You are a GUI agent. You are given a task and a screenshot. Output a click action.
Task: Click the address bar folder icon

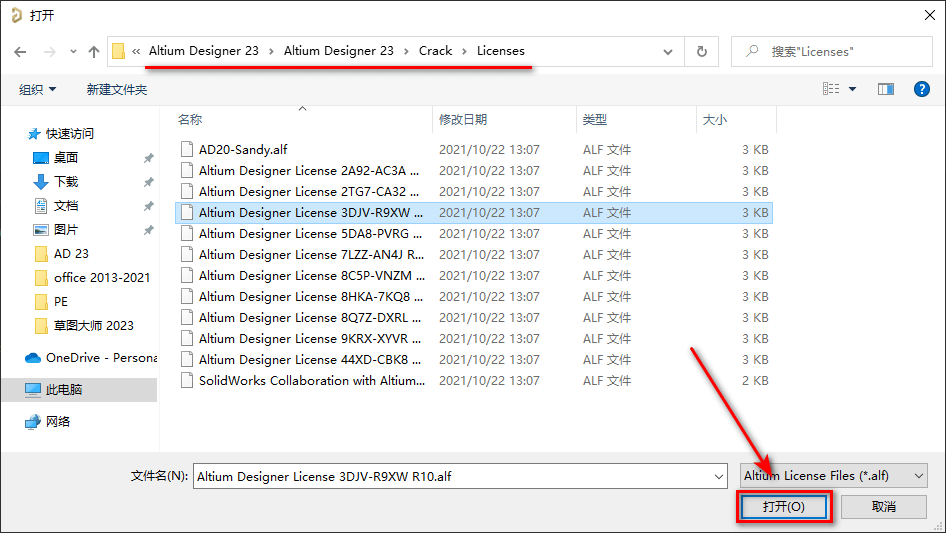click(x=119, y=51)
